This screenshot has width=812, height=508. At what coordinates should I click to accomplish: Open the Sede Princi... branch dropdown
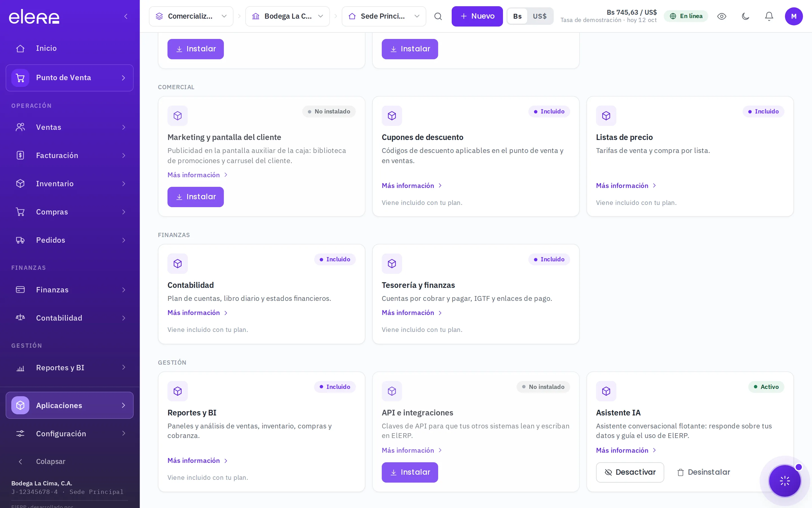[384, 16]
